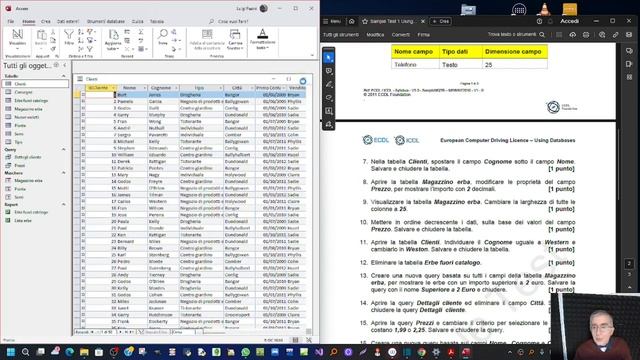Open the Tipo column header dropdown

coord(221,88)
